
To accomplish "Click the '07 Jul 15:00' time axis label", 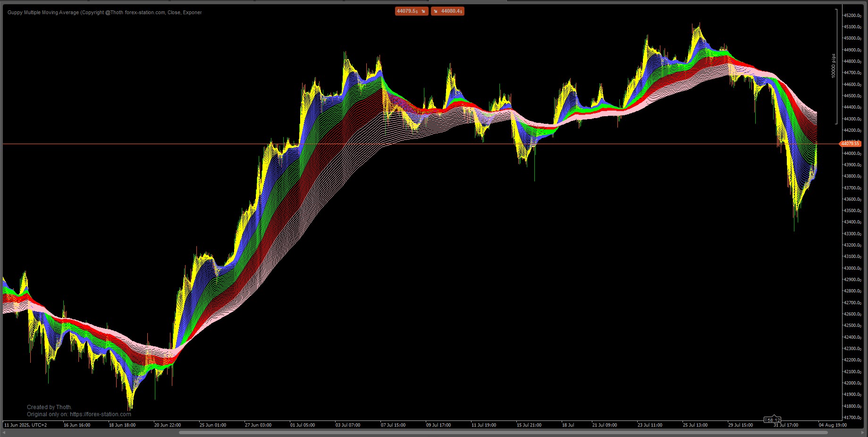I will coord(393,425).
